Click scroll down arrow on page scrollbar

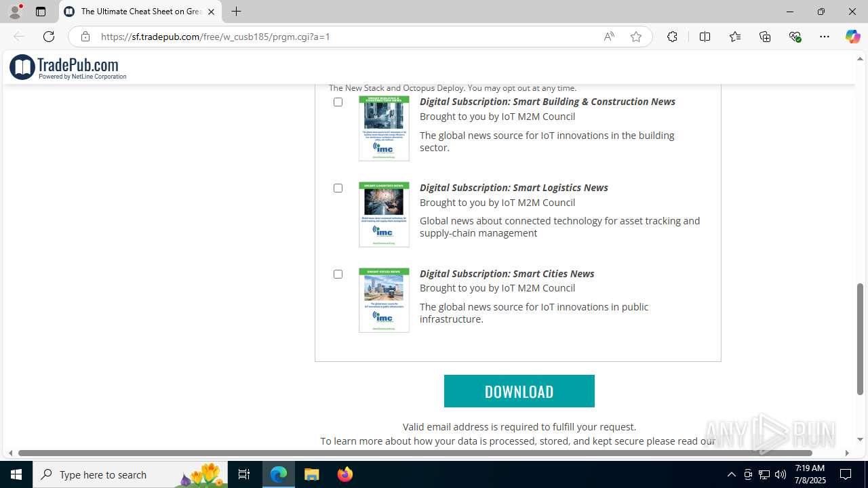coord(861,439)
